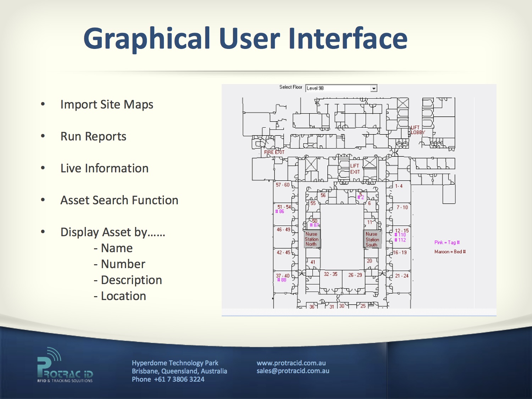Click the Nurse Station South box
The height and width of the screenshot is (399, 532).
pyautogui.click(x=372, y=239)
